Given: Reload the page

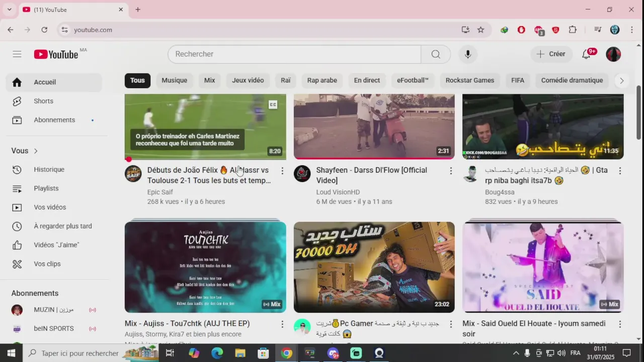Looking at the screenshot, I should tap(44, 30).
